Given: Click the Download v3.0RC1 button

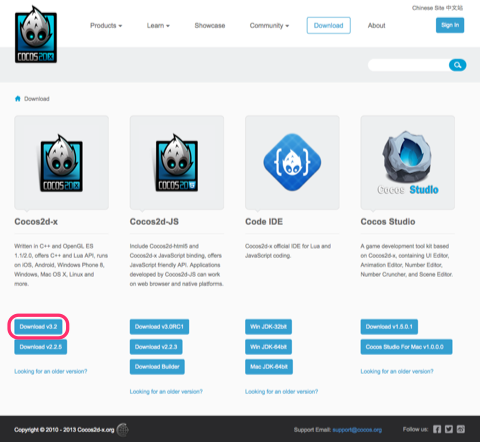Looking at the screenshot, I should (159, 327).
